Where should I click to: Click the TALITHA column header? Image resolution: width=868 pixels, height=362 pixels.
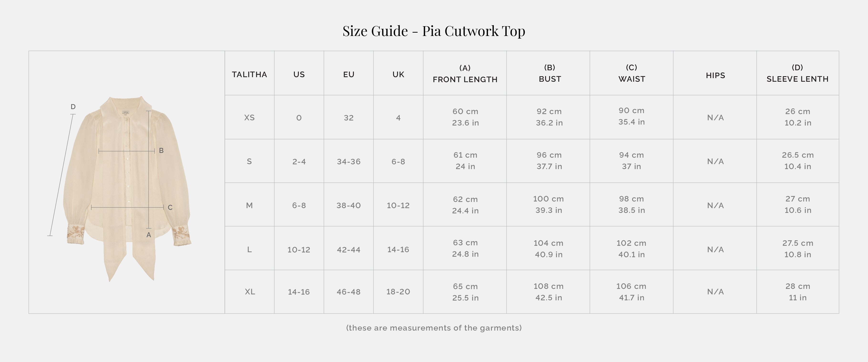pyautogui.click(x=249, y=74)
